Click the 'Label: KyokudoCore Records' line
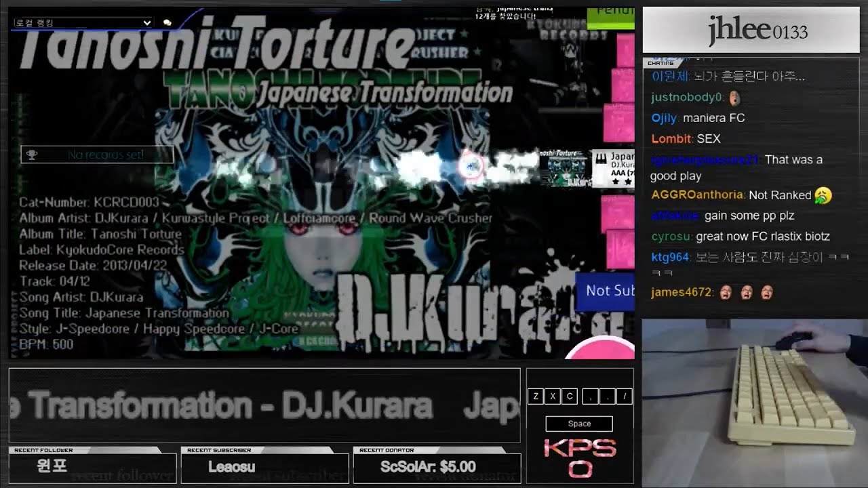The image size is (868, 488). [x=102, y=249]
